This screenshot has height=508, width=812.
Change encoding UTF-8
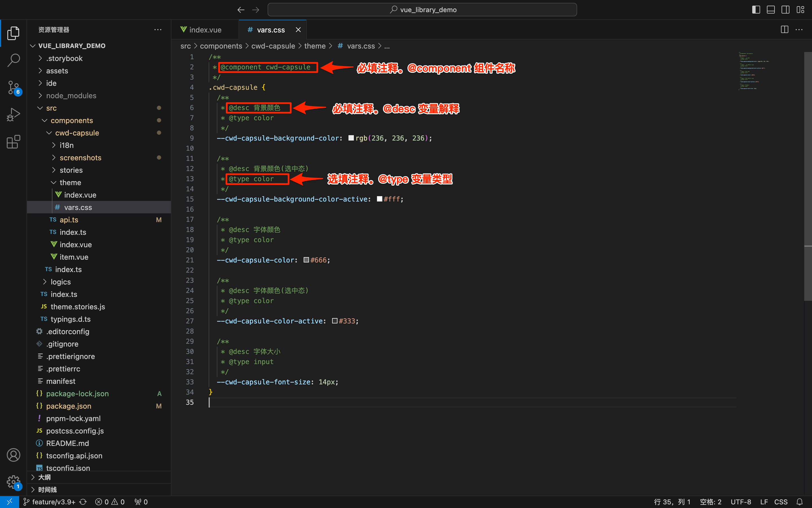(741, 502)
